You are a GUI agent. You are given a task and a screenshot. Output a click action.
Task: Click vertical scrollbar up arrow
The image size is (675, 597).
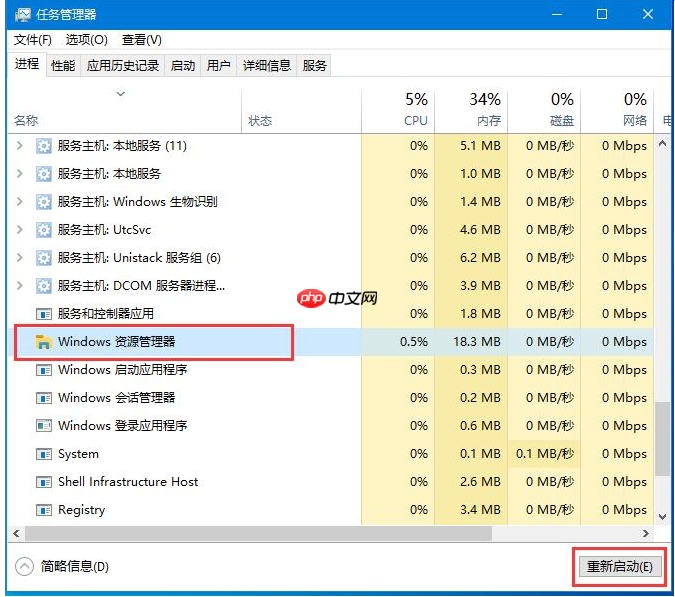(663, 144)
